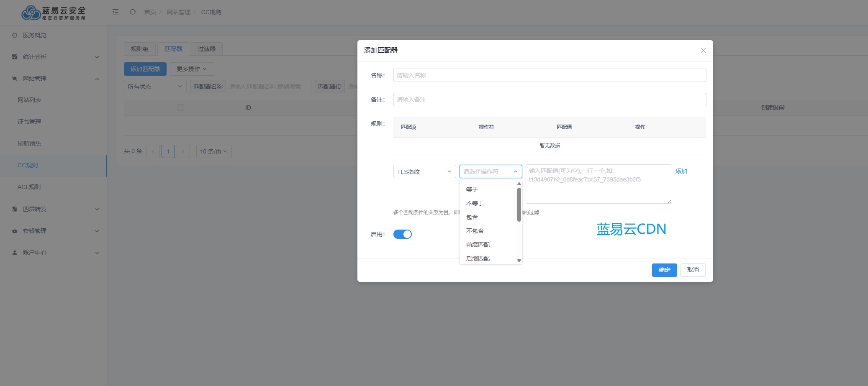Check the select-all checkbox in the table header
868x386 pixels.
(x=180, y=107)
